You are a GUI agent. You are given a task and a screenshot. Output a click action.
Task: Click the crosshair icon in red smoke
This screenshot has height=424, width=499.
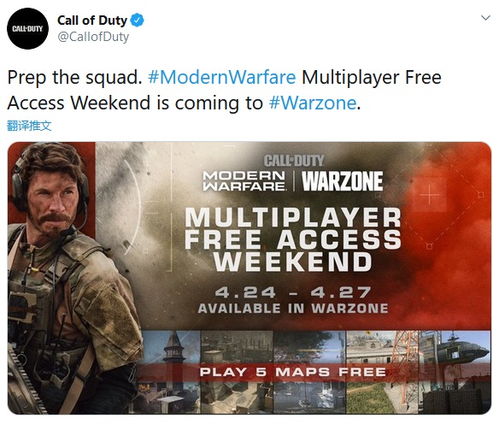429,194
